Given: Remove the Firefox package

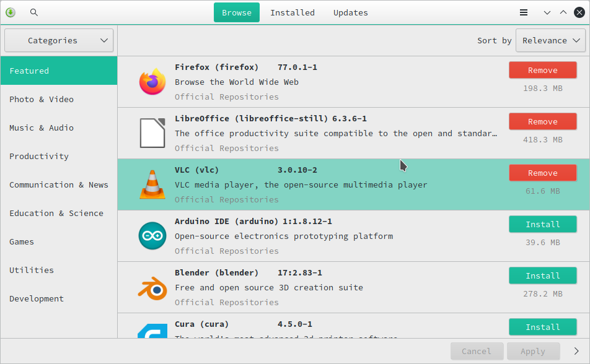Looking at the screenshot, I should click(543, 70).
